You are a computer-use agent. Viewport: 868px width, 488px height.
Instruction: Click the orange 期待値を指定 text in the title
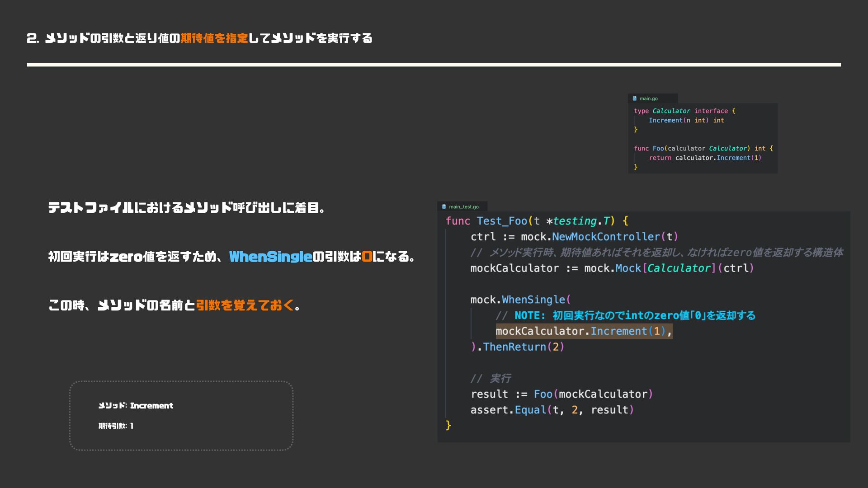(x=214, y=38)
